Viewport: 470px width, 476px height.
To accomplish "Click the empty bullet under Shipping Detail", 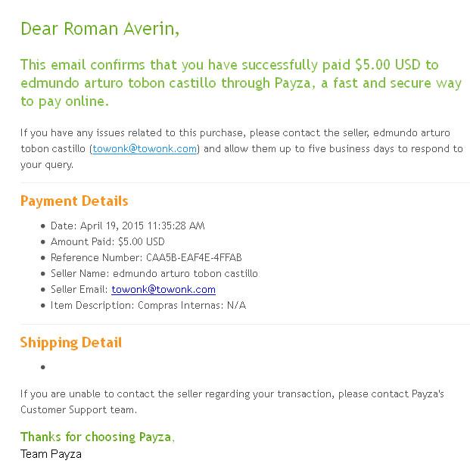I will (x=43, y=367).
